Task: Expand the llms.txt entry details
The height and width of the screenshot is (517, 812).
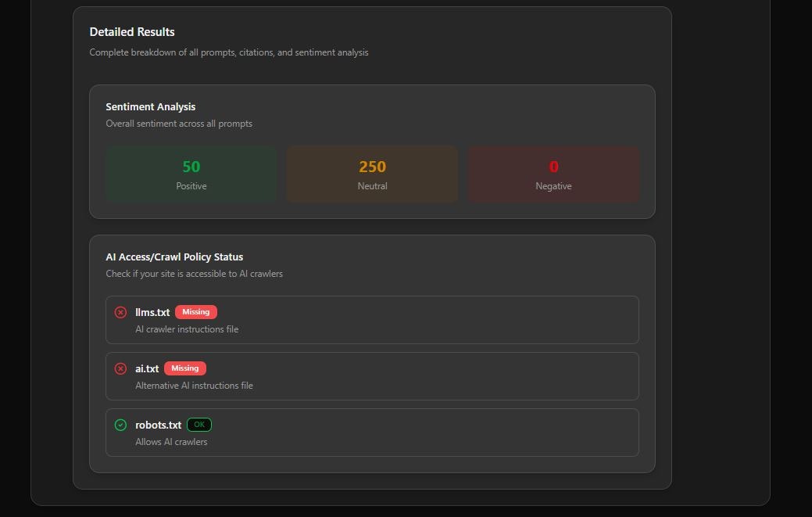Action: point(372,319)
